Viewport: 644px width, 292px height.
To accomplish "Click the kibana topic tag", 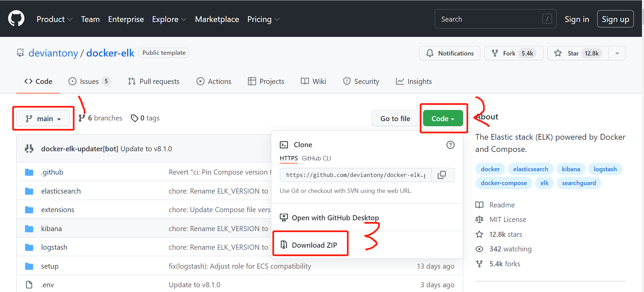I will click(x=571, y=169).
